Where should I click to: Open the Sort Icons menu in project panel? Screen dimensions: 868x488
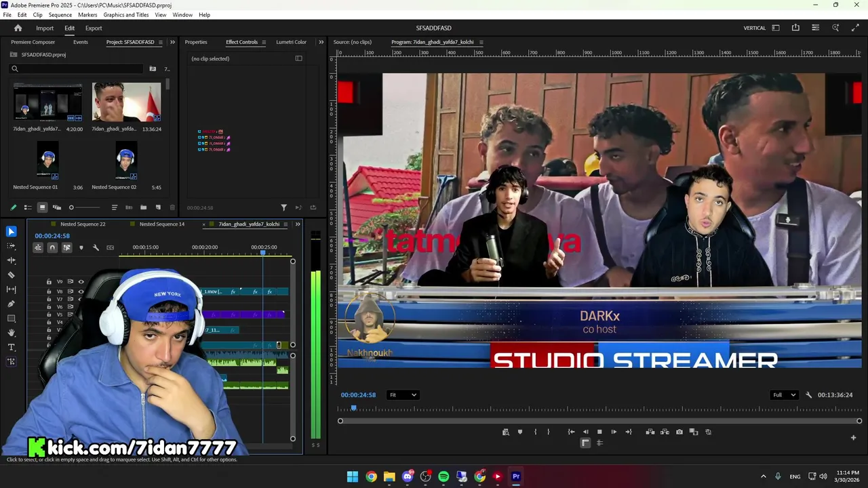[115, 207]
